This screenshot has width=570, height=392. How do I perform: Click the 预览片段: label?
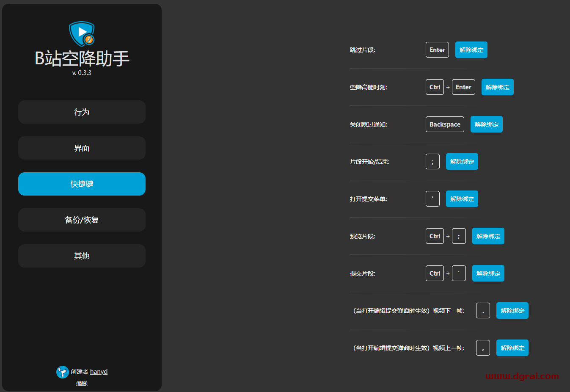[363, 236]
